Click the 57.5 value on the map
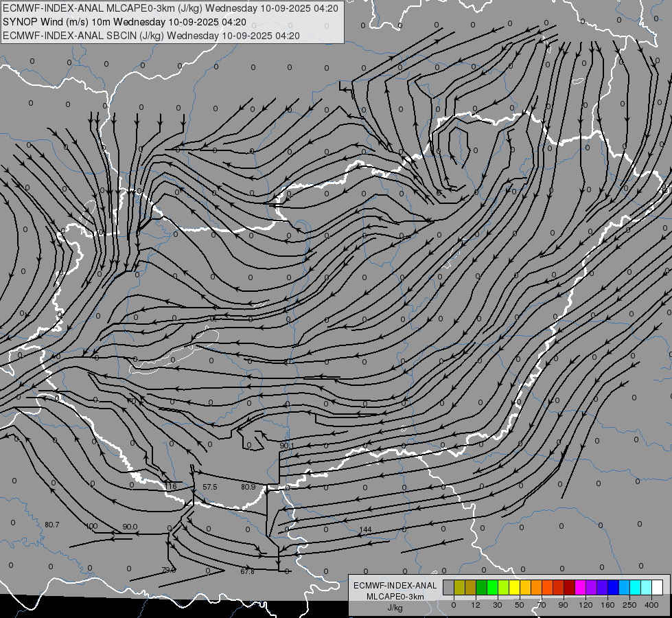Viewport: 672px width, 618px height. tap(210, 488)
